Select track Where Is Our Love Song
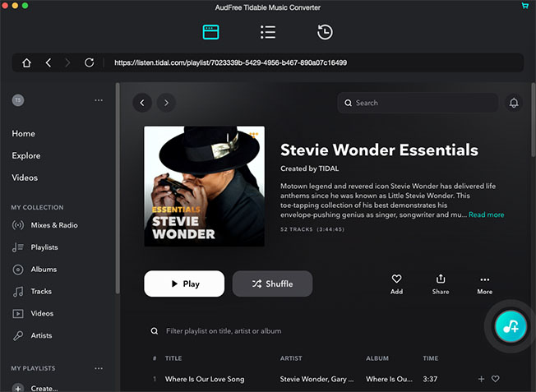The image size is (536, 392). click(x=205, y=379)
